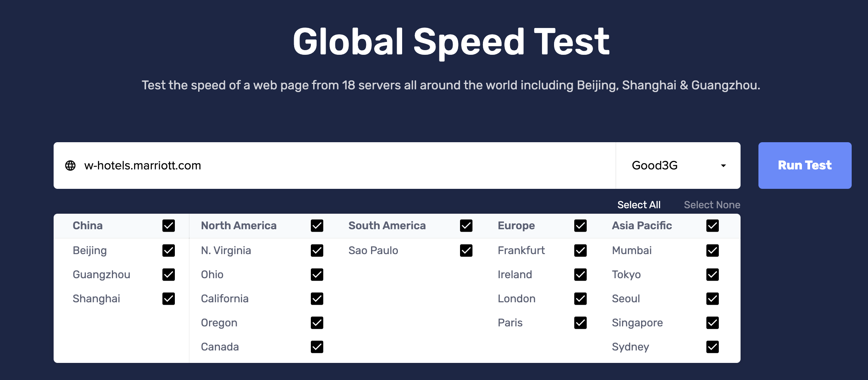Deselect the Beijing server checkbox

[x=169, y=251]
